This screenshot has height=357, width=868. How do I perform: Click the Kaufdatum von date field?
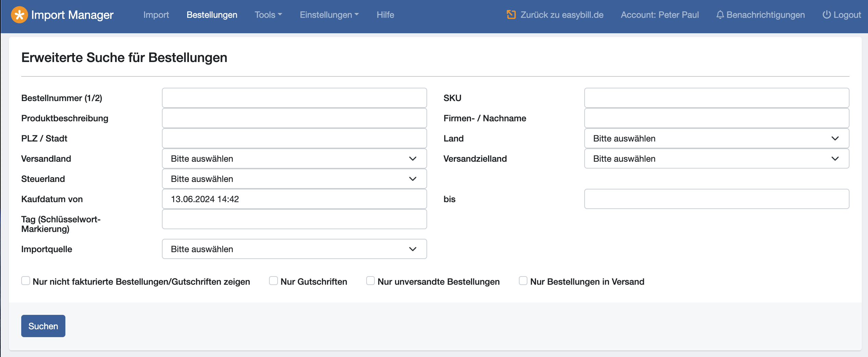click(x=294, y=199)
